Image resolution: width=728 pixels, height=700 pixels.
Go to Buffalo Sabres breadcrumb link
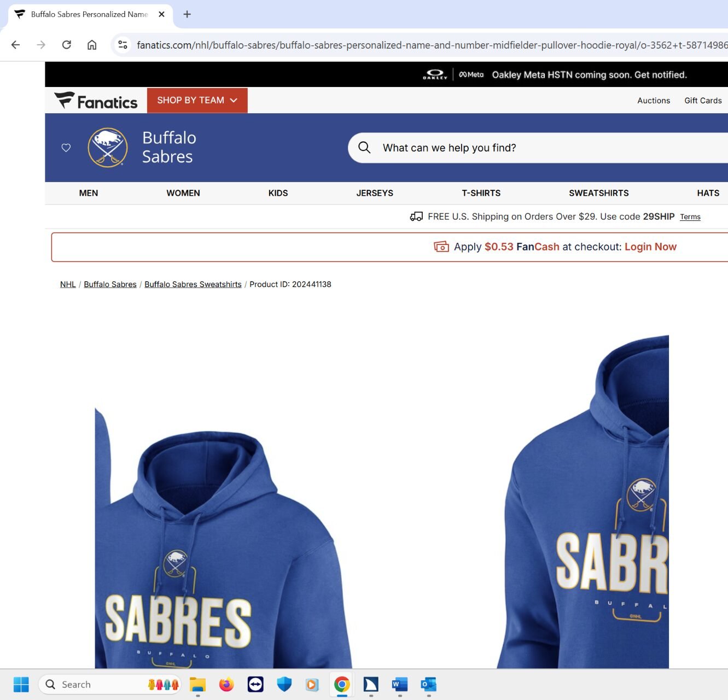point(110,284)
